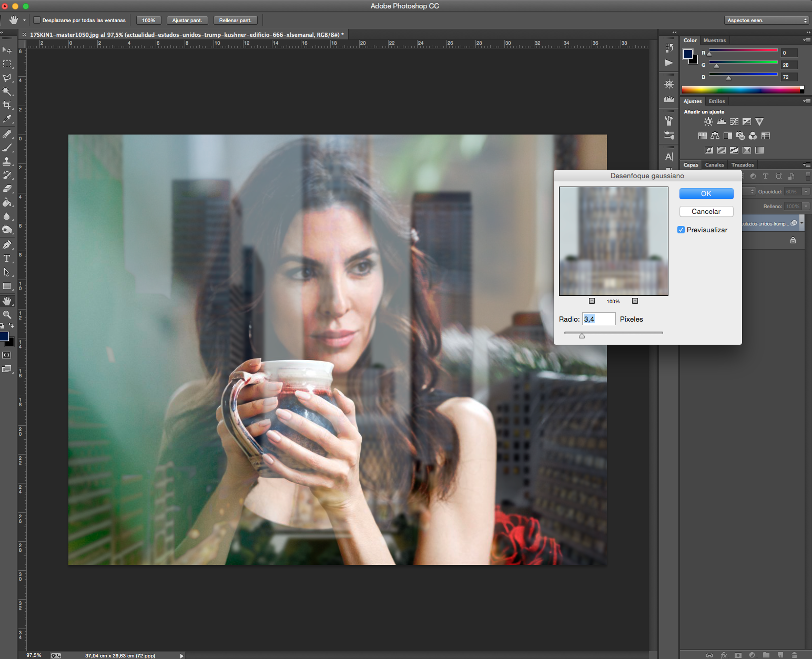This screenshot has width=812, height=659.
Task: Select the Sponge tool
Action: tap(7, 230)
